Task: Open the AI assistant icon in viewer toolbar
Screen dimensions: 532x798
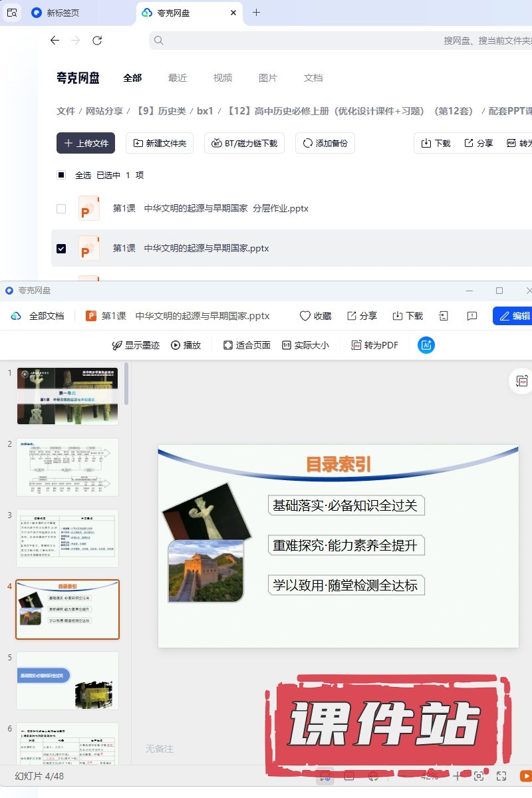Action: pyautogui.click(x=426, y=345)
